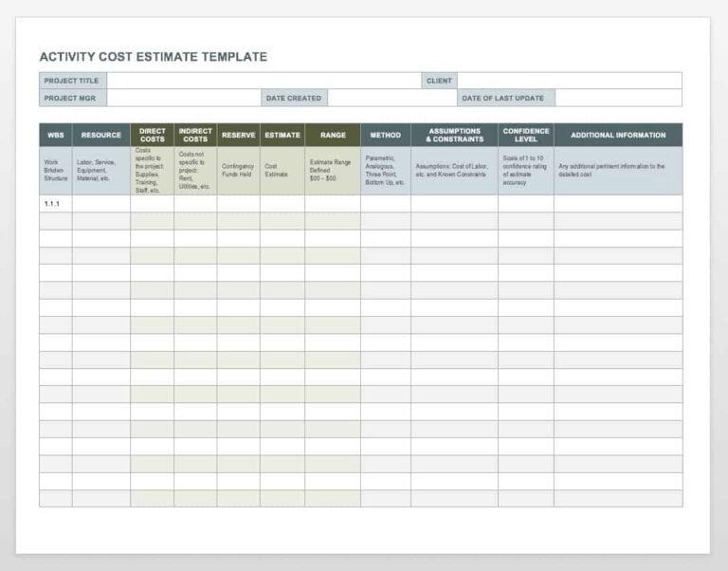
Task: Click the Method column header
Action: 385,135
